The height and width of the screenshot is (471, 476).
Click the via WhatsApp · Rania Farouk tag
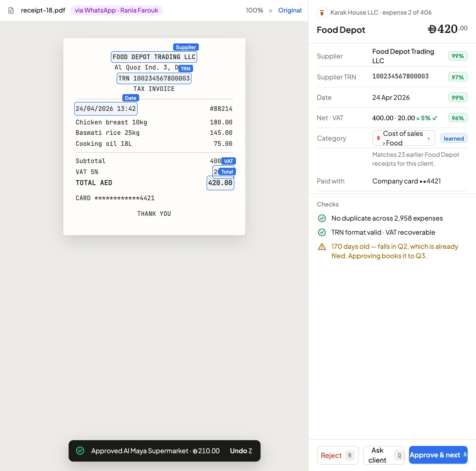pyautogui.click(x=116, y=10)
